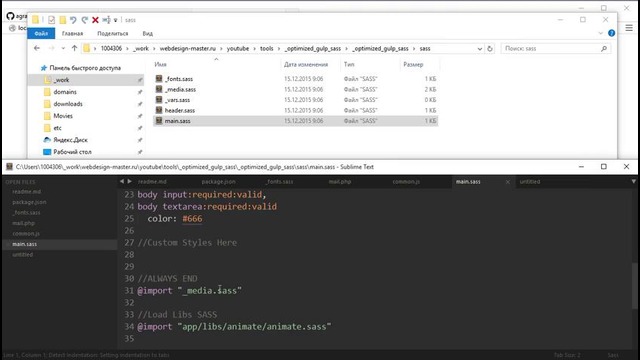This screenshot has width=640, height=360.
Task: Switch to the untitled tab
Action: (x=530, y=182)
